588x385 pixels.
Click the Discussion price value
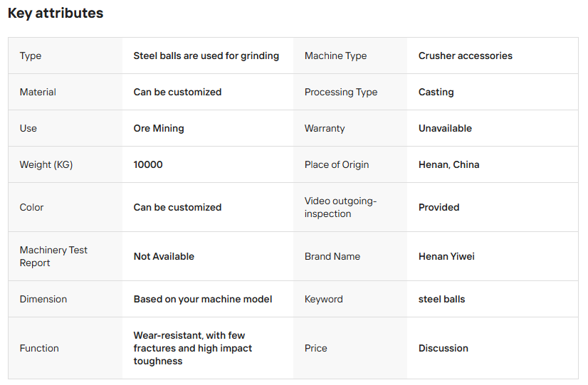(x=443, y=348)
